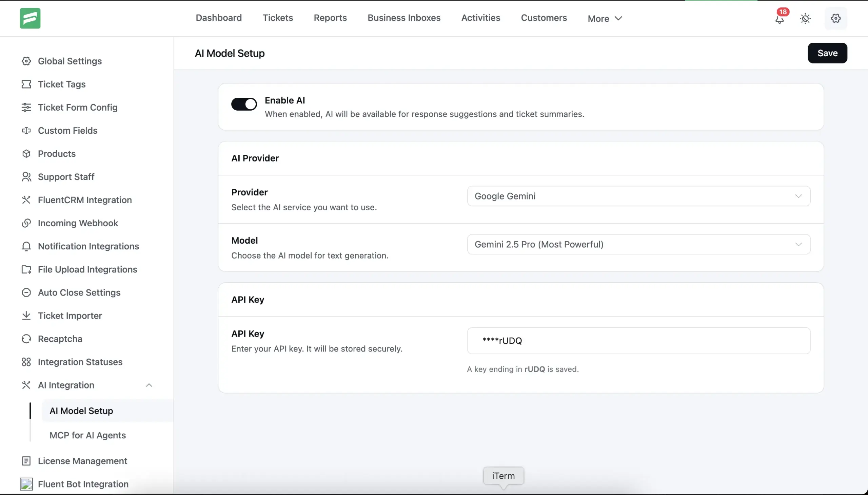868x495 pixels.
Task: Open Support Staff settings
Action: click(66, 177)
